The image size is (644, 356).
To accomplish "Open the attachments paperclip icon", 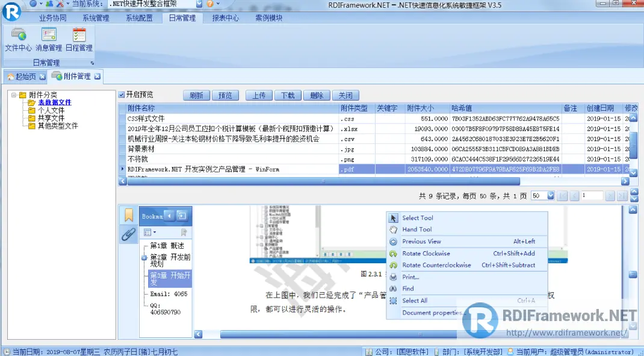I will (x=128, y=235).
